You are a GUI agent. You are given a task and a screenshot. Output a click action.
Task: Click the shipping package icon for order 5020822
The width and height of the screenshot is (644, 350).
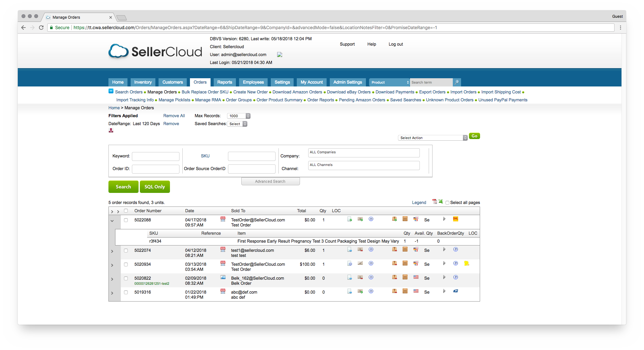coord(394,277)
